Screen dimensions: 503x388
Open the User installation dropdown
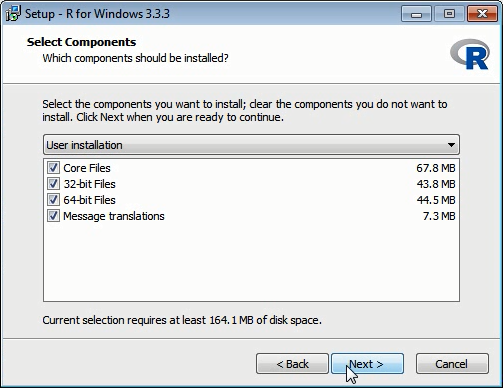251,145
